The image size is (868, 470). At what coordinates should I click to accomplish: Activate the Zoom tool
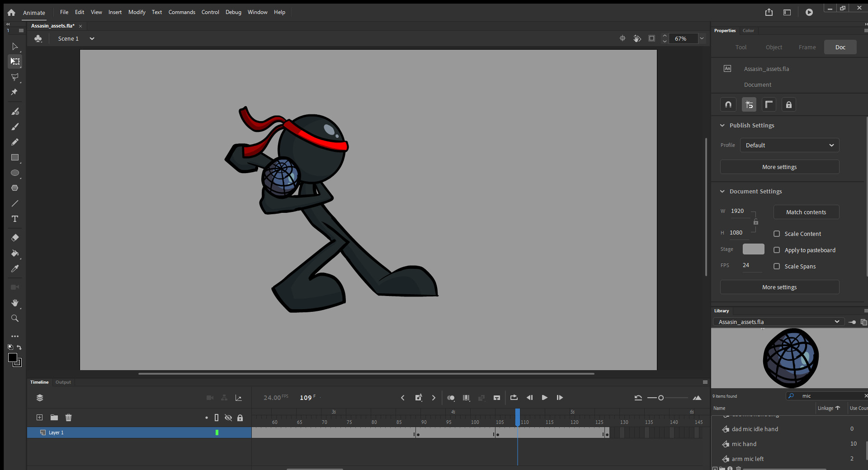tap(15, 319)
